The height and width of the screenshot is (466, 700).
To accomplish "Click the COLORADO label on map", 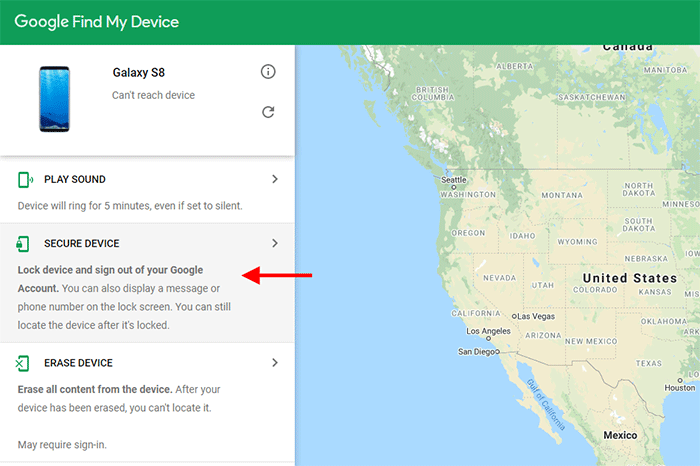I will point(595,290).
